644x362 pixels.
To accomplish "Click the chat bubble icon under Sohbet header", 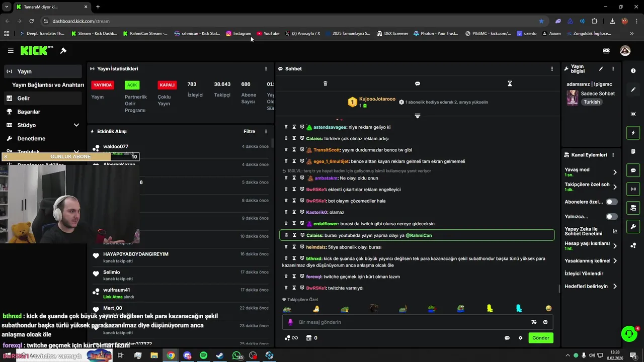I will [x=418, y=83].
